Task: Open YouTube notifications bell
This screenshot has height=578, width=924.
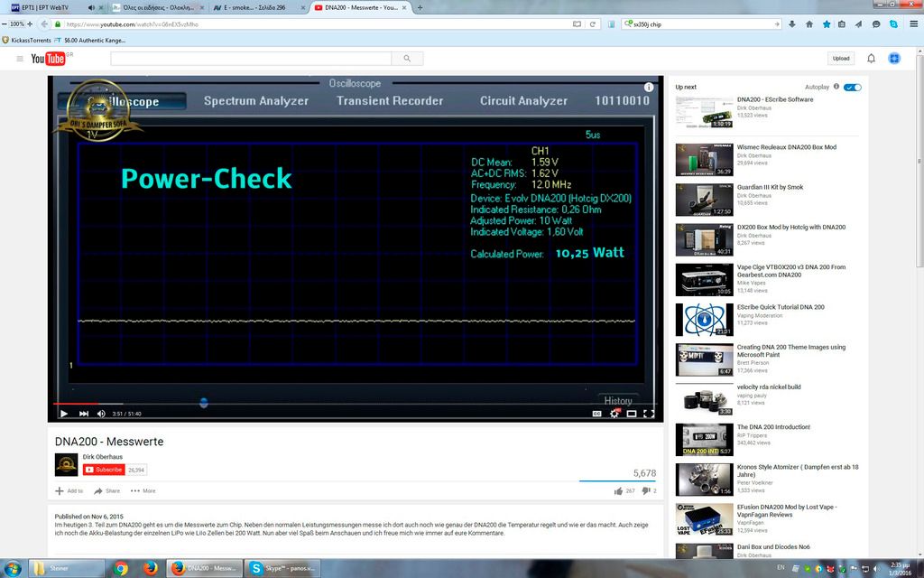Action: point(871,59)
